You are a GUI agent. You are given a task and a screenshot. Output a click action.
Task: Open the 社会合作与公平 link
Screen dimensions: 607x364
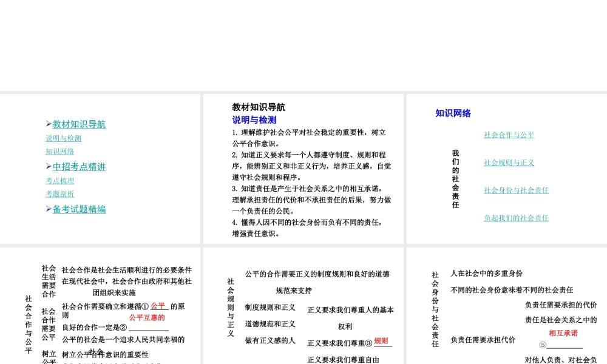coord(509,135)
